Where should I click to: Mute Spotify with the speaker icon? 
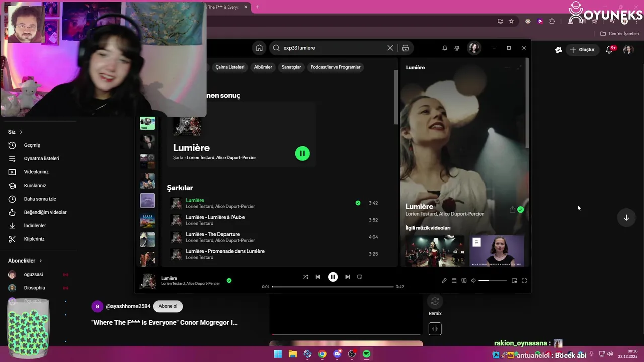[x=473, y=281]
